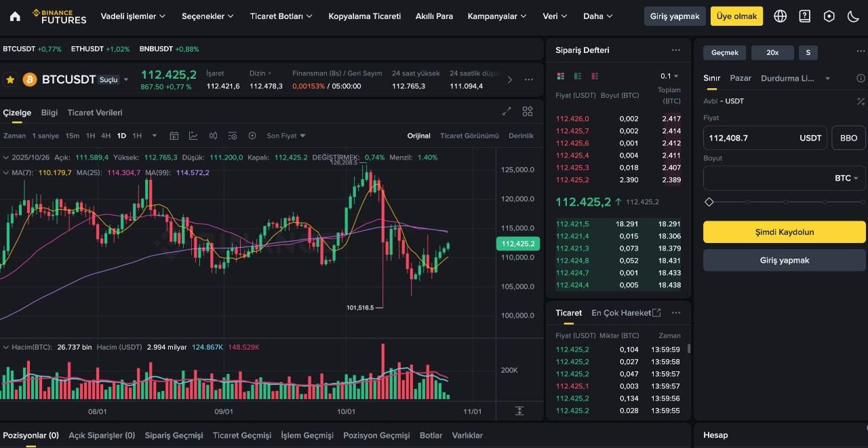Toggle dark mode with the moon icon
Screen dimensions: 868x448
pyautogui.click(x=853, y=16)
